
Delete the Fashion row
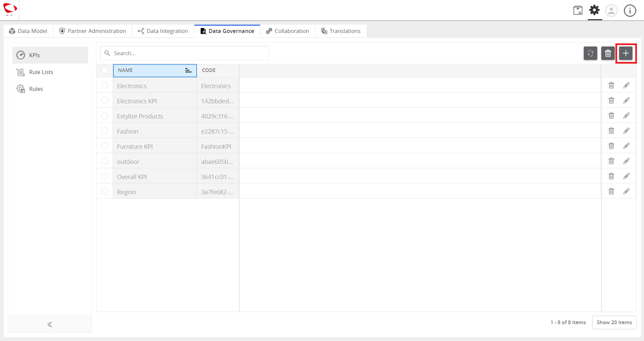[611, 131]
